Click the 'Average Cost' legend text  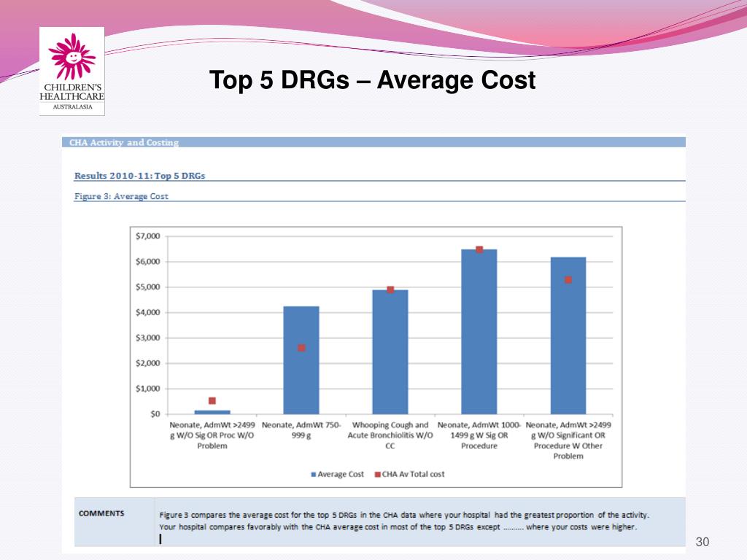tap(341, 474)
